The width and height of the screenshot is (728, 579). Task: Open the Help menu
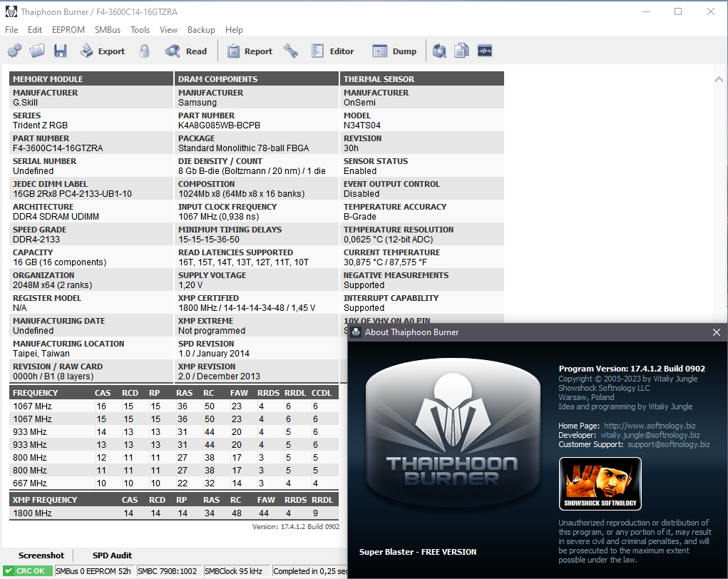click(x=234, y=30)
